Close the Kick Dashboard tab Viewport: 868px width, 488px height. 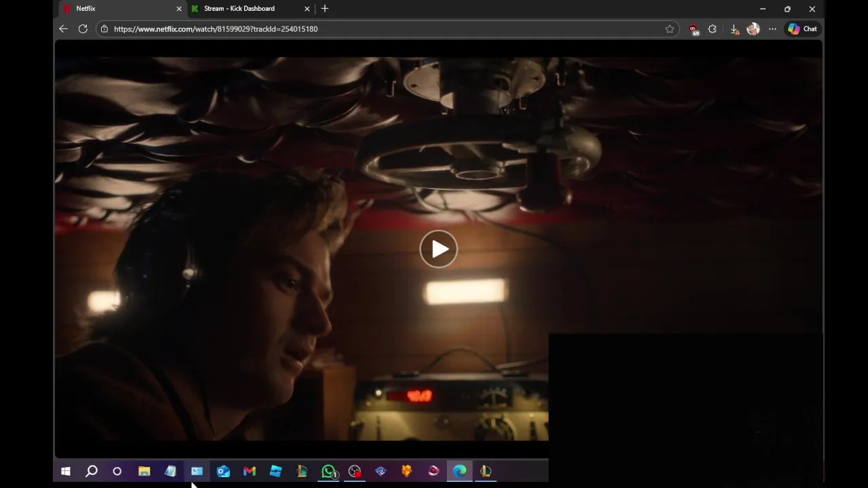click(x=307, y=9)
